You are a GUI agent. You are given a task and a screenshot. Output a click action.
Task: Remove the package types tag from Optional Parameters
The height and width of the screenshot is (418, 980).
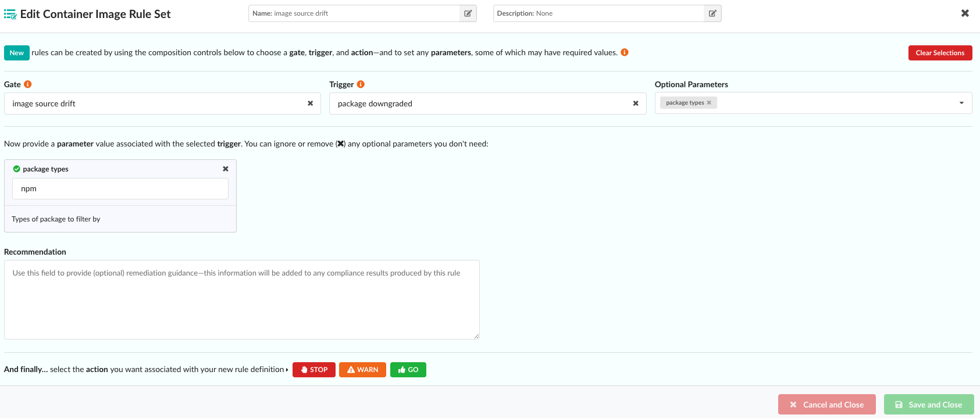coord(709,103)
